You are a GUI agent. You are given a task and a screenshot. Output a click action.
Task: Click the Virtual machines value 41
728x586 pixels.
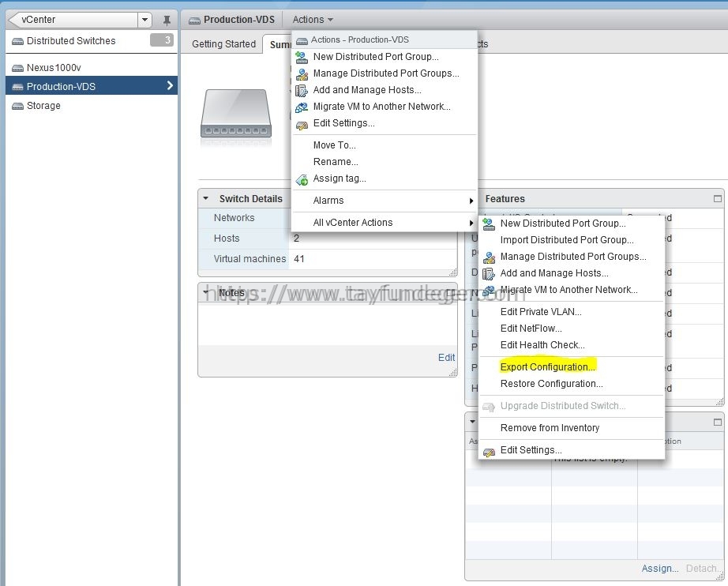point(298,258)
